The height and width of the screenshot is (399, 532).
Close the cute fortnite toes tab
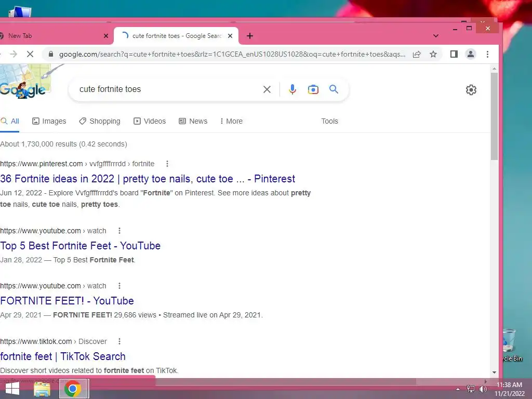point(230,36)
